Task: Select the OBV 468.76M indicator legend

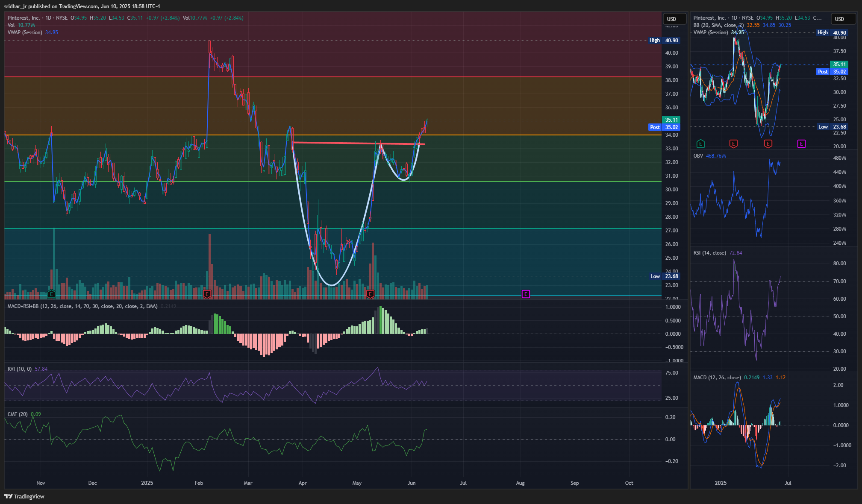Action: 709,156
